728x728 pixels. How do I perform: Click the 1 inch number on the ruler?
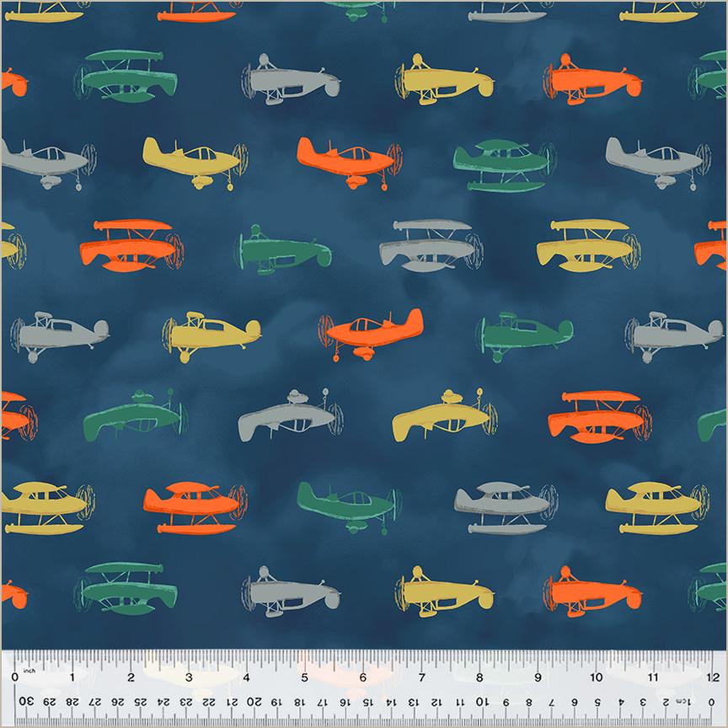[72, 677]
